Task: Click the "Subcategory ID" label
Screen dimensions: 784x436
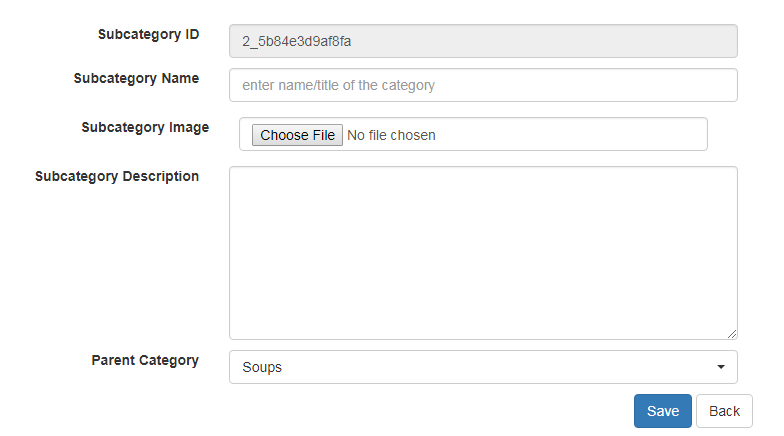Action: 148,34
